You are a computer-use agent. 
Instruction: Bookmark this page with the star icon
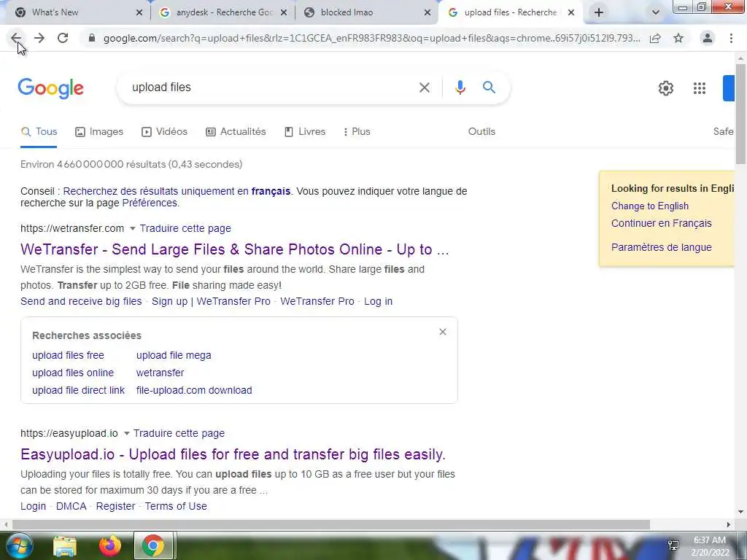[x=678, y=38]
